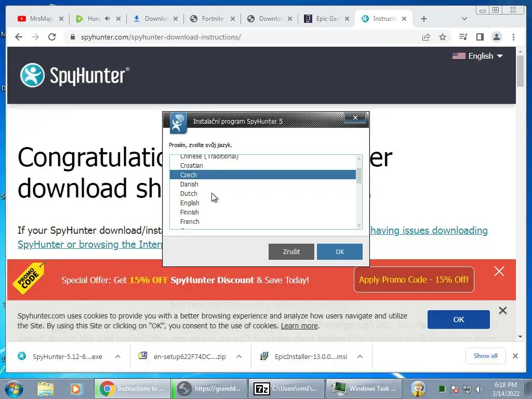Switch to the 7-Zip taskbar window
This screenshot has width=532, height=399.
286,389
